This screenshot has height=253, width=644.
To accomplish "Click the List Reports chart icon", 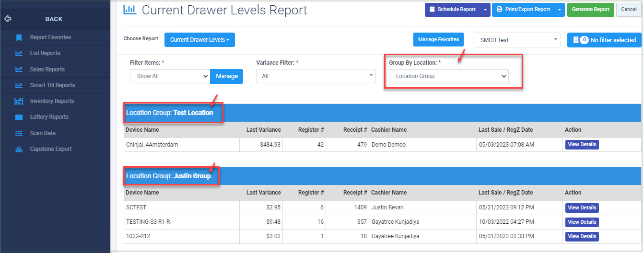I will (19, 53).
